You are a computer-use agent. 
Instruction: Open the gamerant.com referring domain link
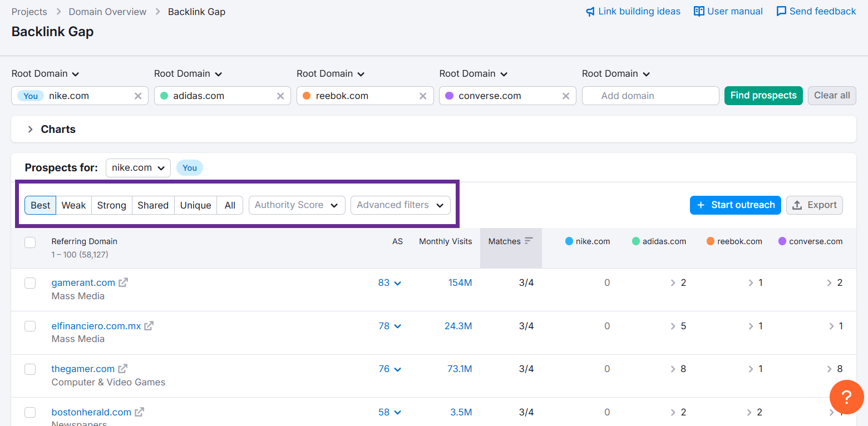tap(83, 283)
